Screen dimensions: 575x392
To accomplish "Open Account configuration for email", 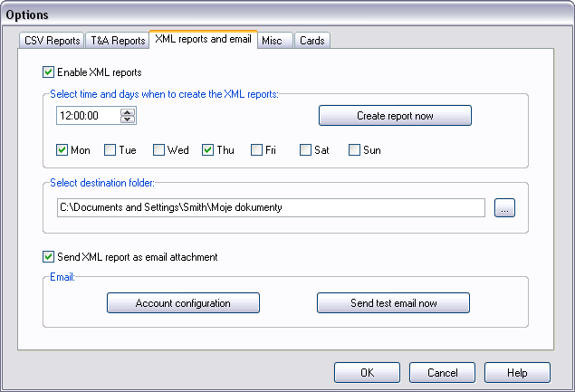I will (x=183, y=303).
